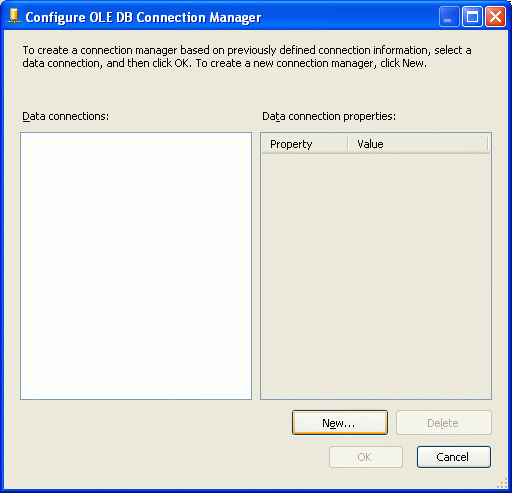Minimize the Configure OLE DB dialog
The width and height of the screenshot is (512, 493).
(449, 16)
